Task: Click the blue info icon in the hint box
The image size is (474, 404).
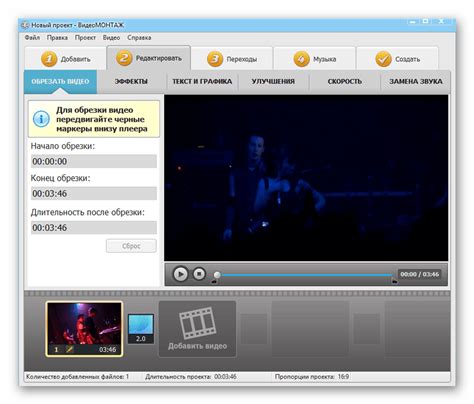Action: pos(41,119)
